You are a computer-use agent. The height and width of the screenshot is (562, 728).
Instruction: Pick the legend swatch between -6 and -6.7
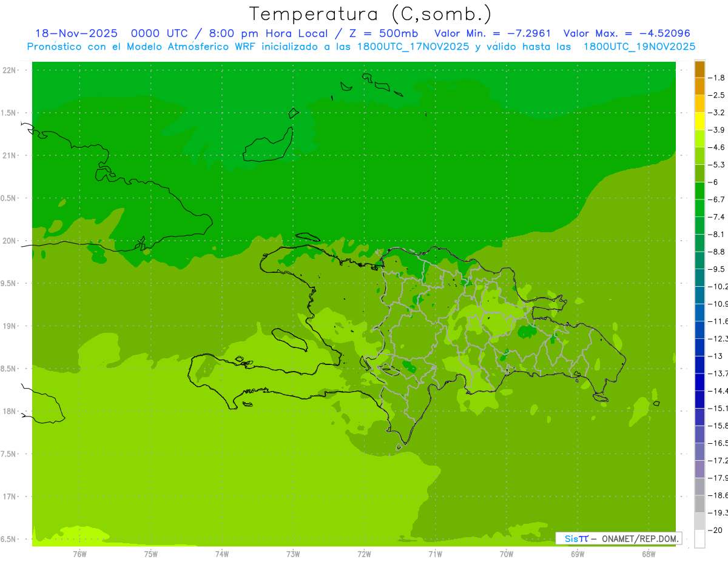(x=699, y=192)
